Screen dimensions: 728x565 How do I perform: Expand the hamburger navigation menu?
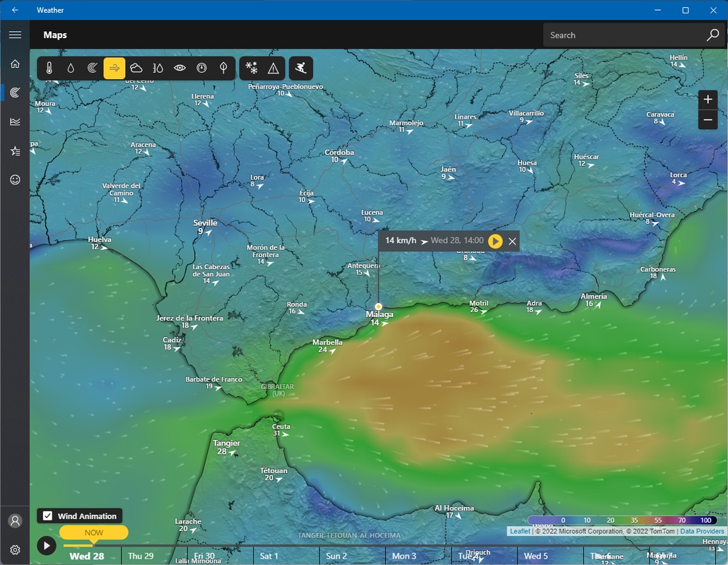click(15, 35)
